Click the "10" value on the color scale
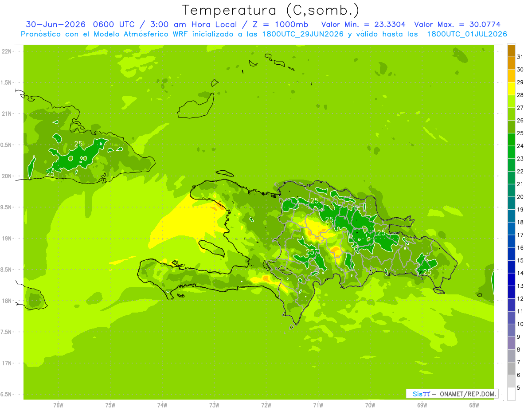 [x=520, y=324]
